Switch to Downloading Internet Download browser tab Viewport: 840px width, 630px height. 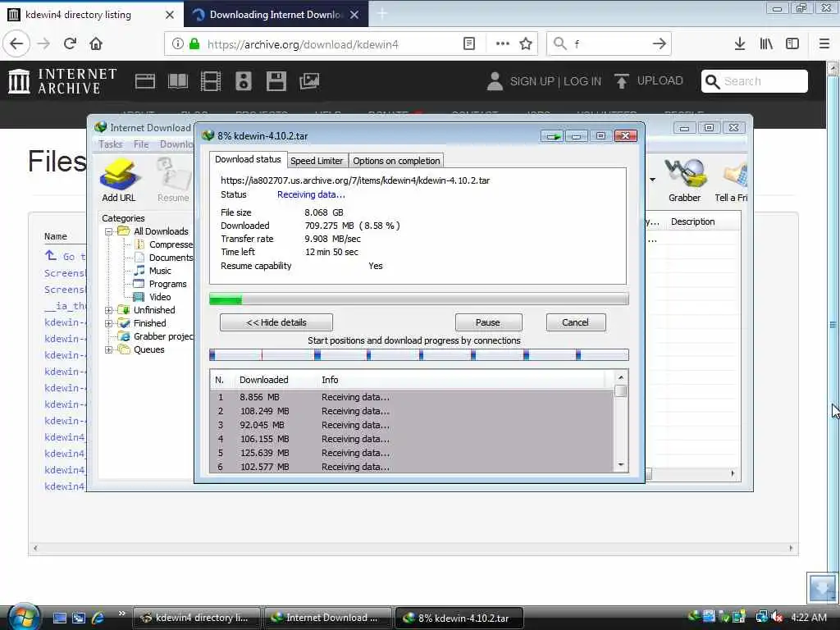276,15
